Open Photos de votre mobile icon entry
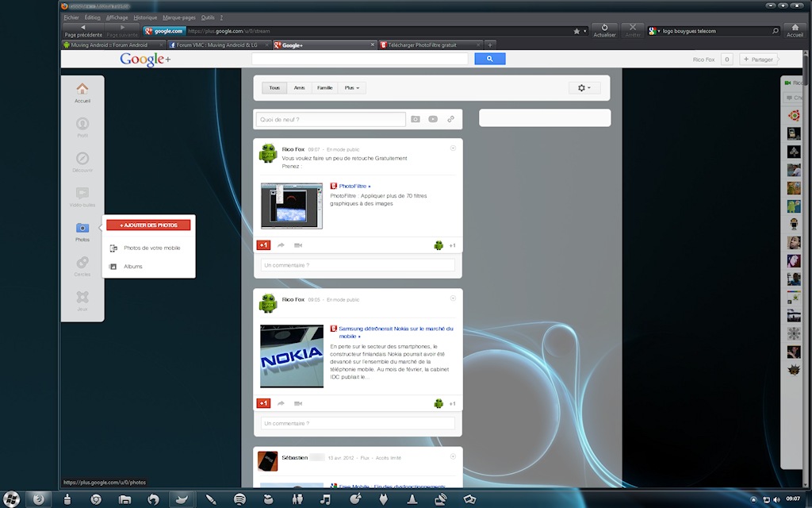Viewport: 812px width, 508px height. 113,248
